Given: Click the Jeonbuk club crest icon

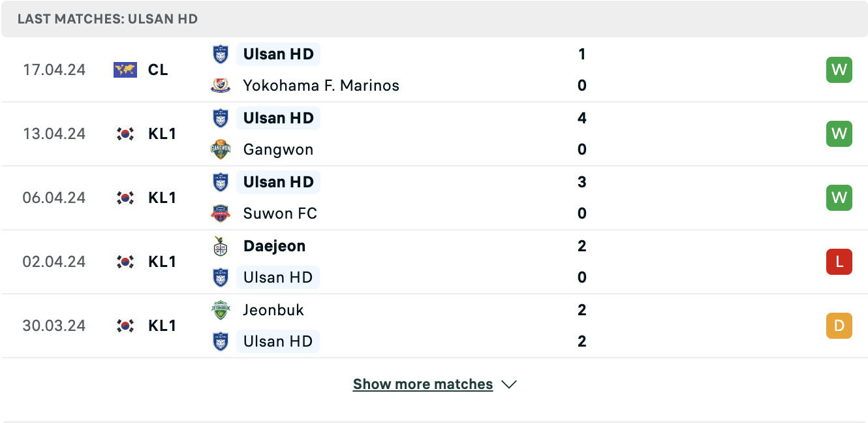Looking at the screenshot, I should click(x=221, y=310).
